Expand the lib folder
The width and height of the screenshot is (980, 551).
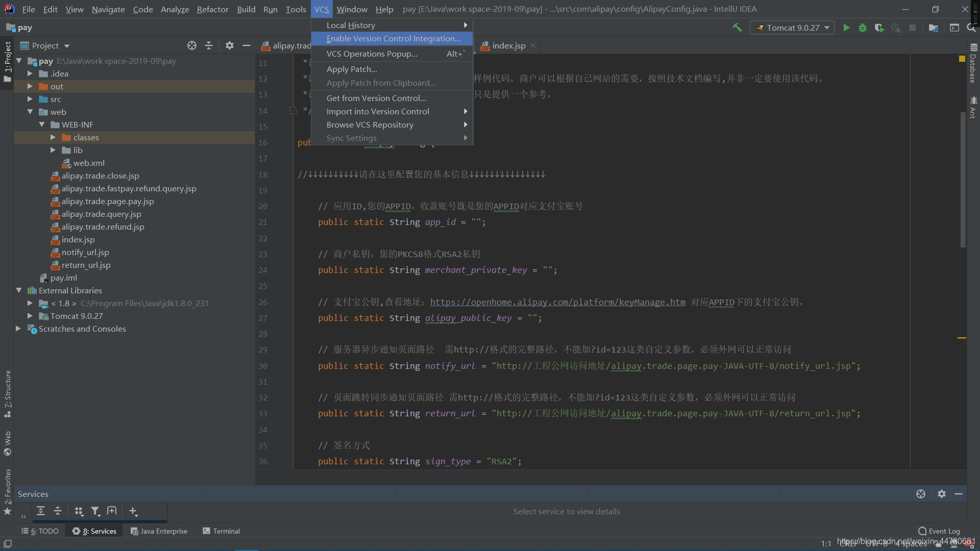click(53, 150)
